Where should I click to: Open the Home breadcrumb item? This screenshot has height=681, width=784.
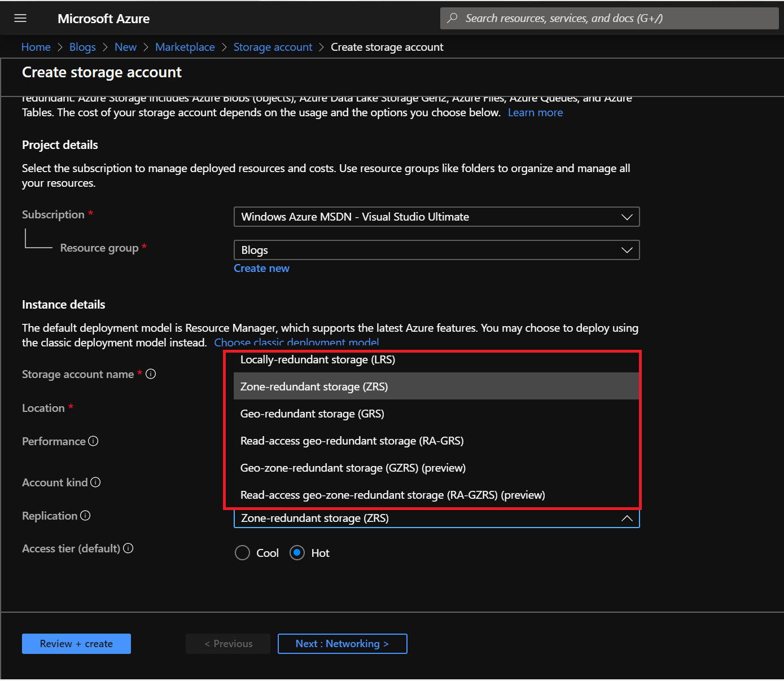(36, 47)
